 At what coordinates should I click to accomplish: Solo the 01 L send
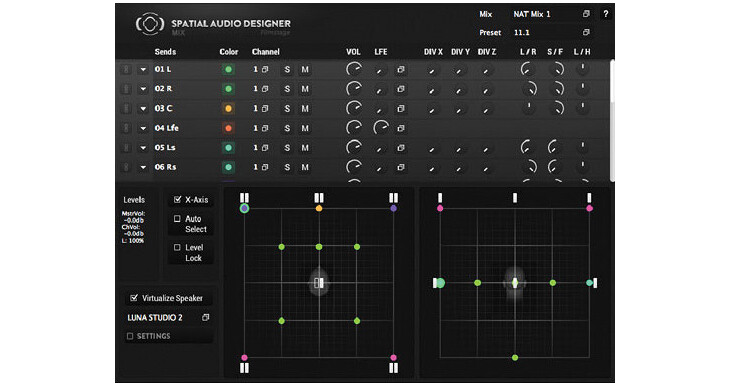pyautogui.click(x=287, y=69)
